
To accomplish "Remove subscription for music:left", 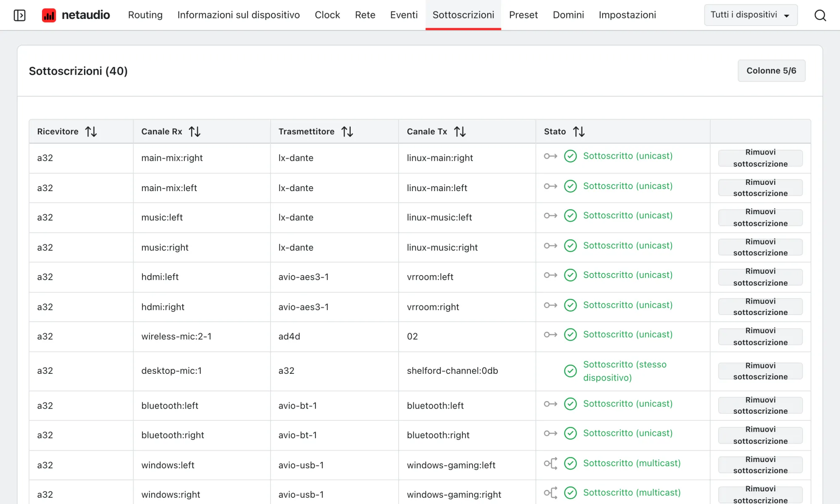I will (x=760, y=218).
